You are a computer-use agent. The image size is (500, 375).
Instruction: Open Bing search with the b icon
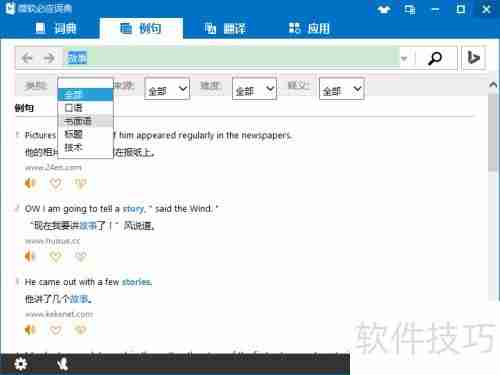473,58
